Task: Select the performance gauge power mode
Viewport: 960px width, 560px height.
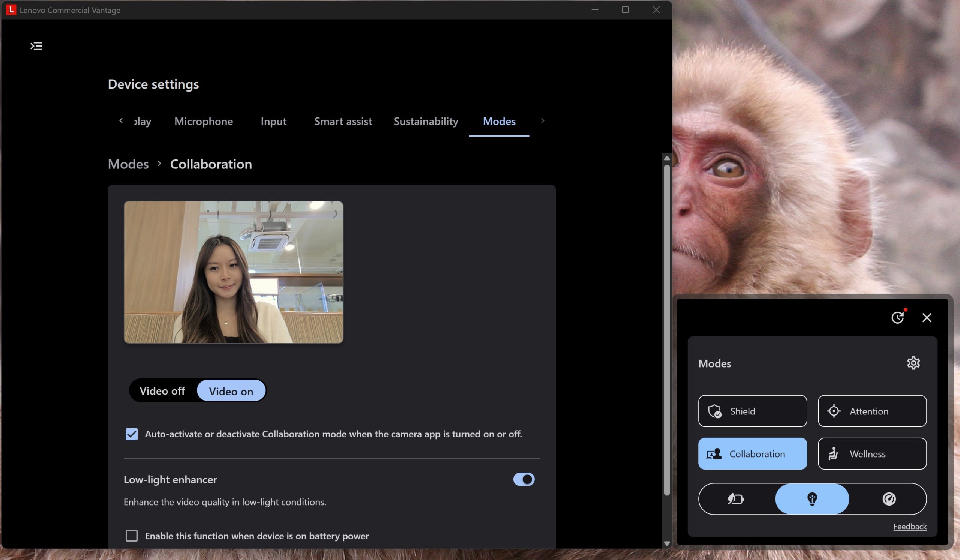Action: pos(889,498)
